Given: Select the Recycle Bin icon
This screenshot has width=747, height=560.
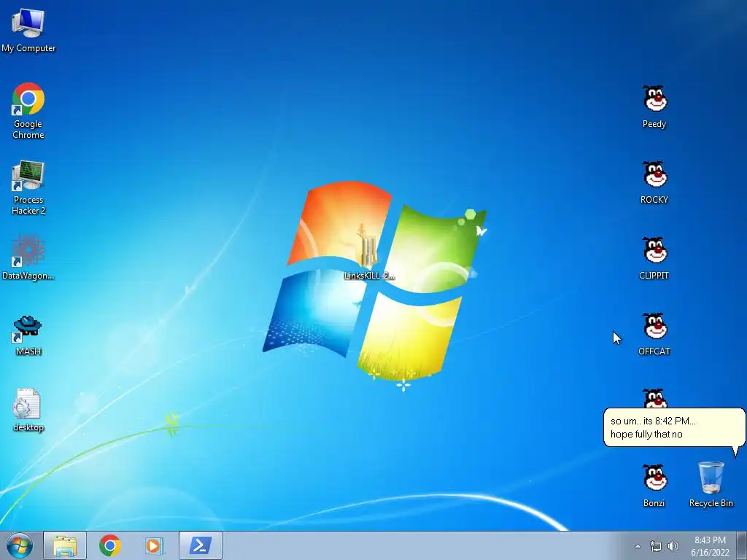Looking at the screenshot, I should click(x=711, y=484).
